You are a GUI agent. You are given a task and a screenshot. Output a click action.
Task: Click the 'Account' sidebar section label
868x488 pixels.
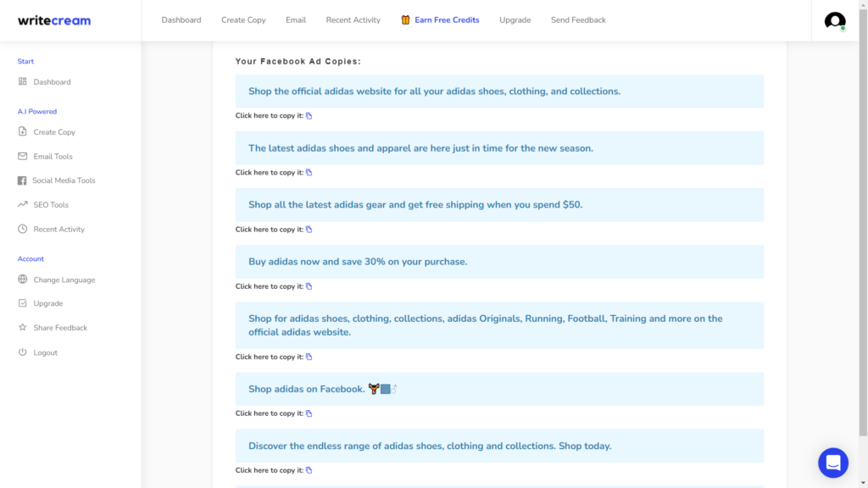point(31,259)
